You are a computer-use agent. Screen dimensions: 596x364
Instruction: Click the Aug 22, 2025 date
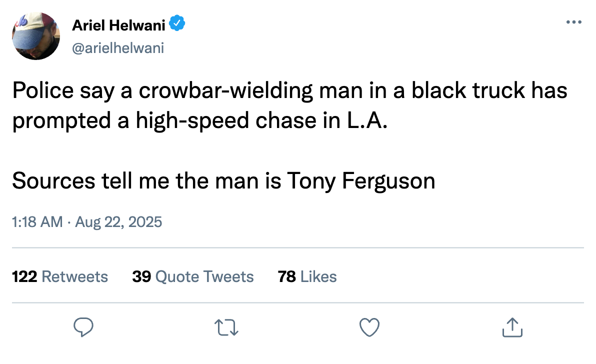(118, 222)
